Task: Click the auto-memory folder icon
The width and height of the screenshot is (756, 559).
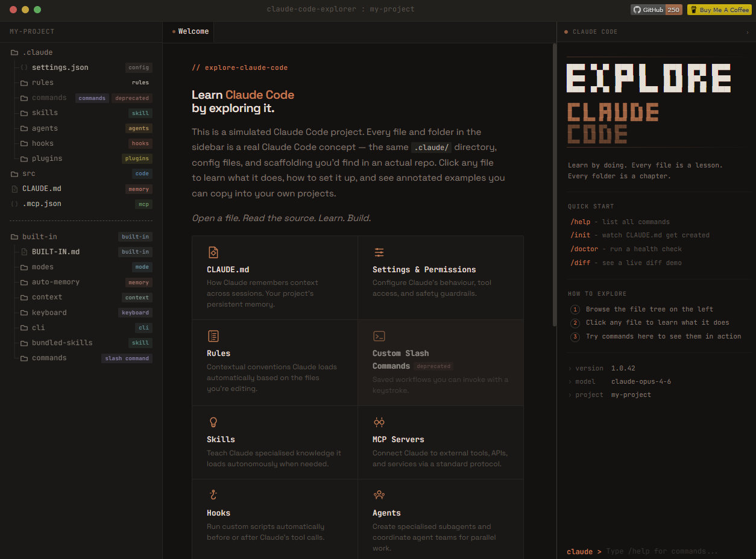Action: tap(24, 282)
